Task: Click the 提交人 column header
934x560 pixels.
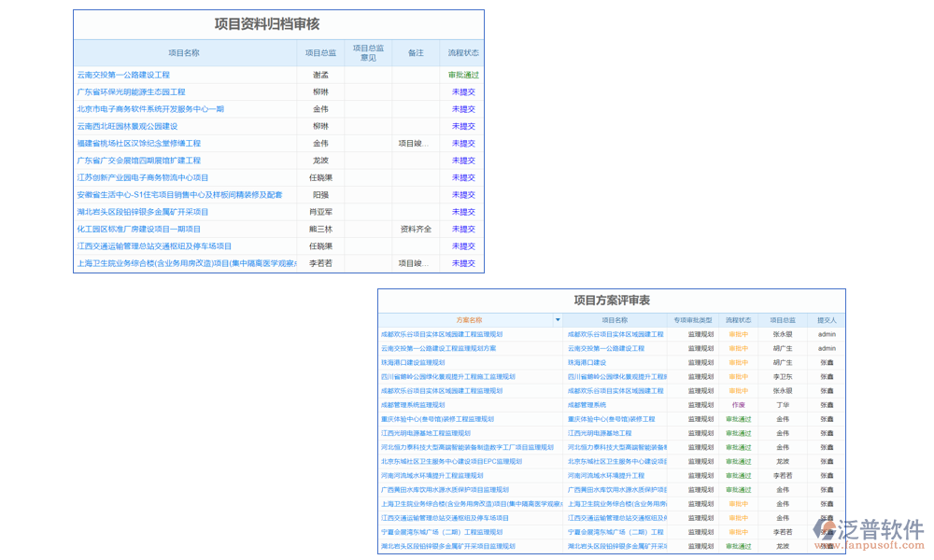Action: tap(827, 320)
